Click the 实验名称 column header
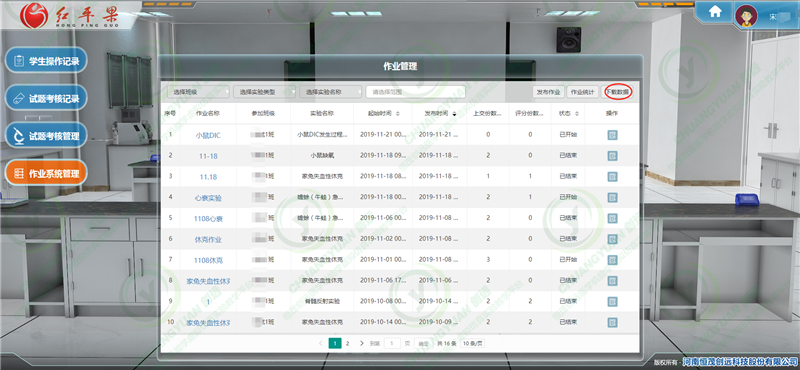The width and height of the screenshot is (800, 370). pyautogui.click(x=322, y=113)
